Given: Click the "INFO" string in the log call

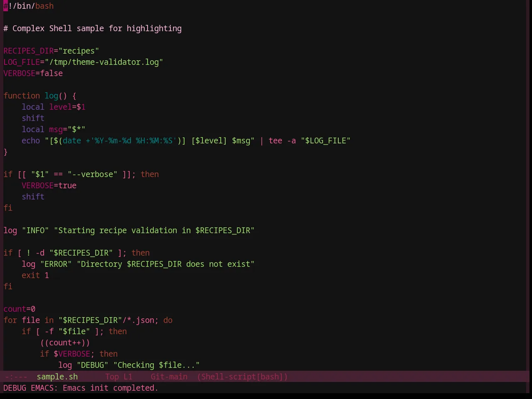Looking at the screenshot, I should [x=35, y=230].
